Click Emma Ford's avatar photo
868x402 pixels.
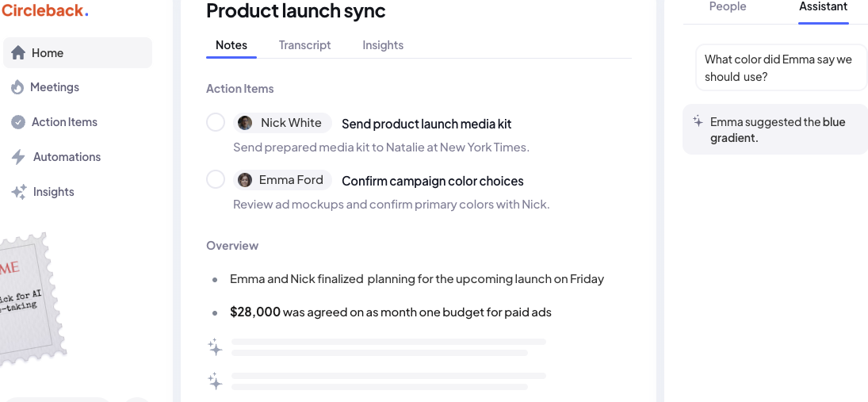click(x=245, y=180)
